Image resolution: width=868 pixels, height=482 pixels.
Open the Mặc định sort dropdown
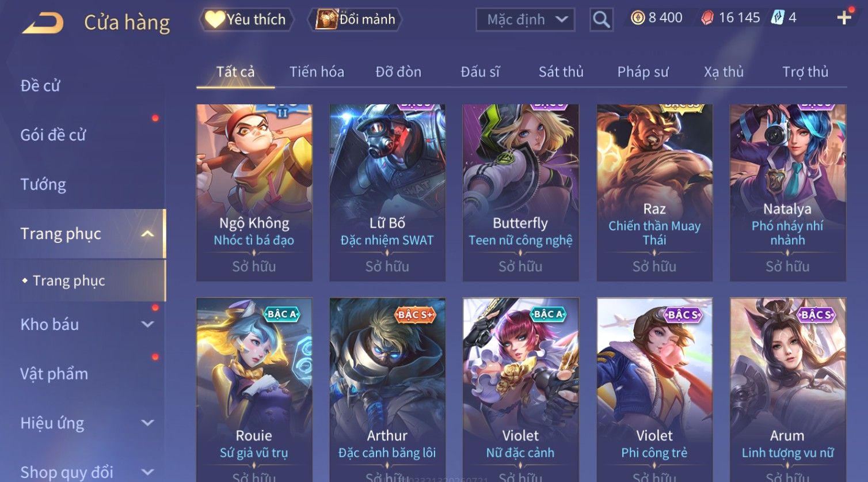pyautogui.click(x=525, y=20)
